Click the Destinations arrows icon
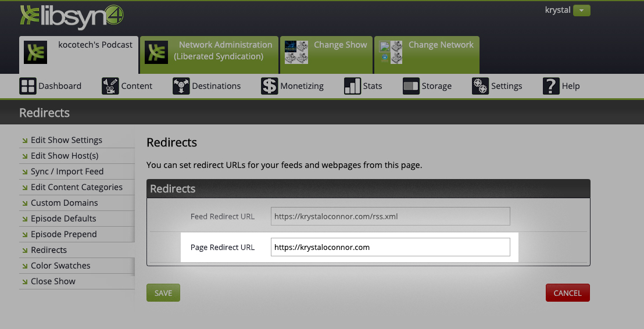This screenshot has height=329, width=644. tap(181, 86)
